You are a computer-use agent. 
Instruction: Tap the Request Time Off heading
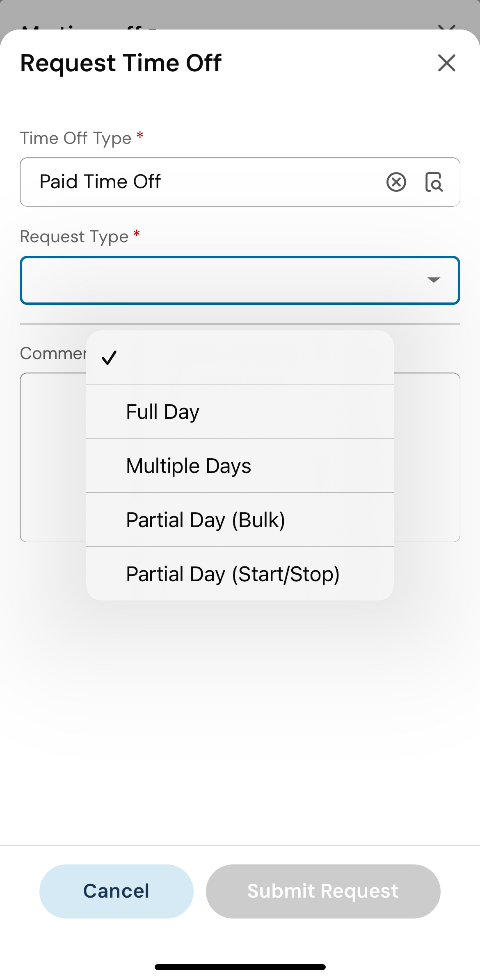coord(121,63)
